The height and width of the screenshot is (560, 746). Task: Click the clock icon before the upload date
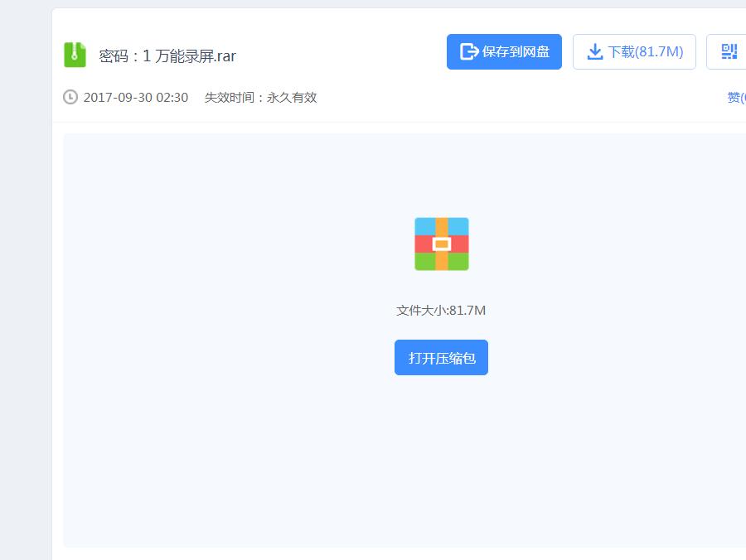70,97
